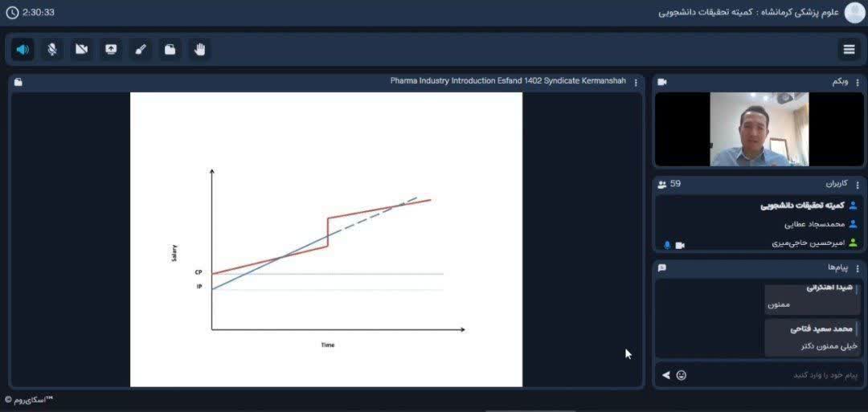Open the hamburger main menu

click(x=849, y=50)
